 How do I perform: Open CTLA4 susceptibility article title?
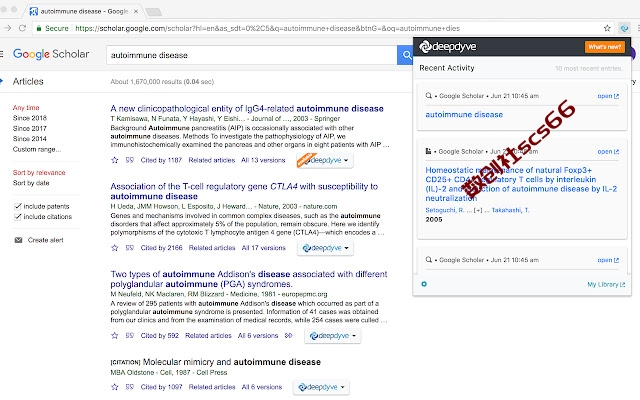point(244,191)
